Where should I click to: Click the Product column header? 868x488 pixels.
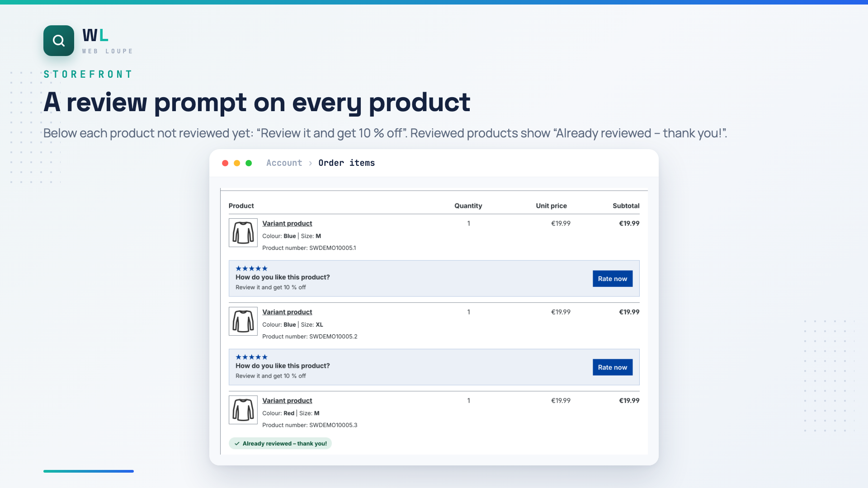point(241,206)
